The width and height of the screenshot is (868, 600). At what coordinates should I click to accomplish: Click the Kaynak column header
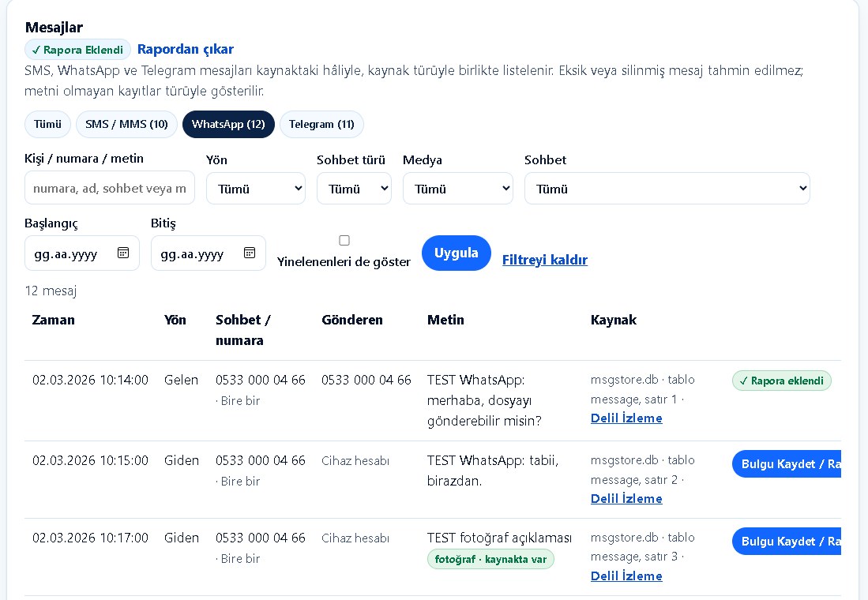point(614,320)
